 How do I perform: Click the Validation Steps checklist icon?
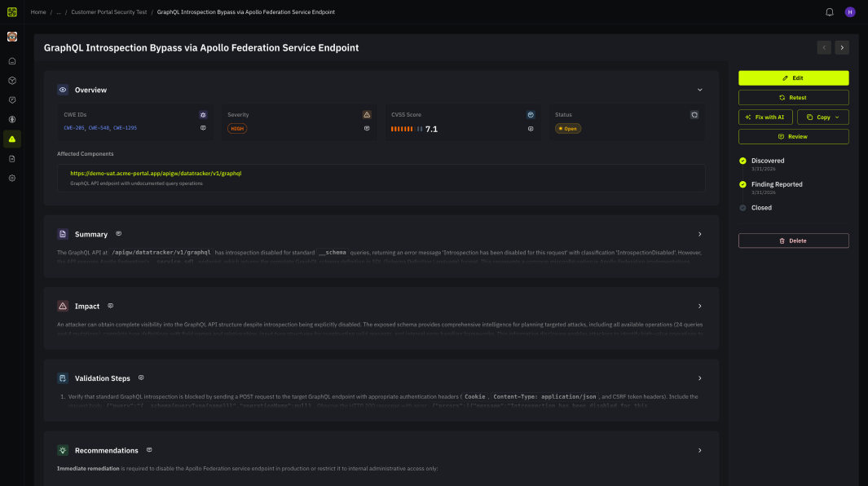click(x=63, y=378)
